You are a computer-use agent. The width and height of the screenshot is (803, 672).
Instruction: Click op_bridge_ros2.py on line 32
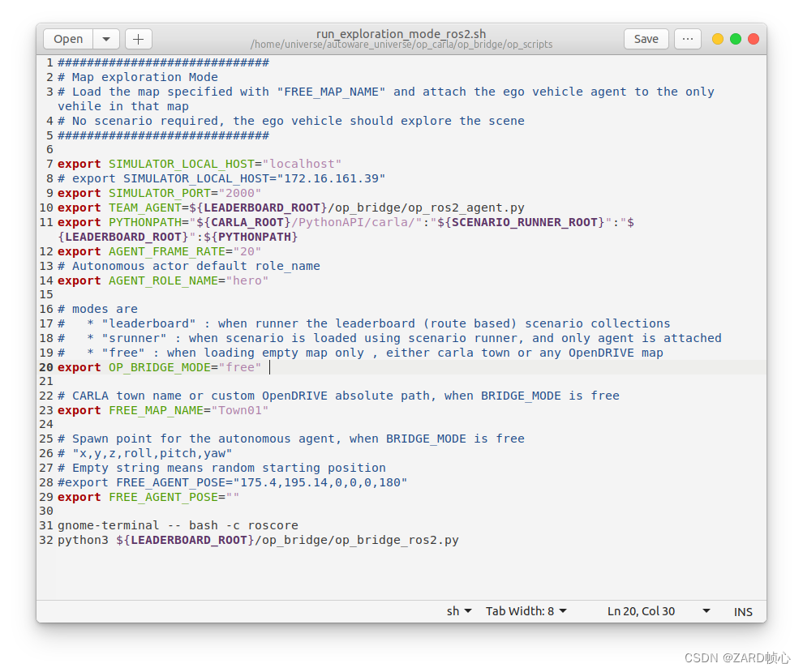397,541
